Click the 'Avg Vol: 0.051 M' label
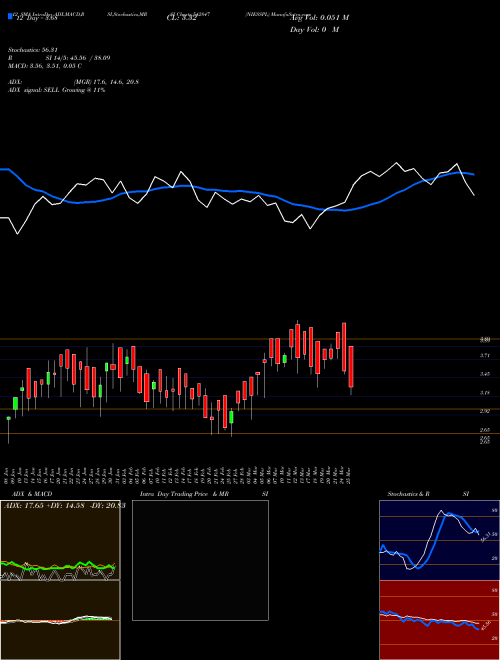 click(320, 18)
